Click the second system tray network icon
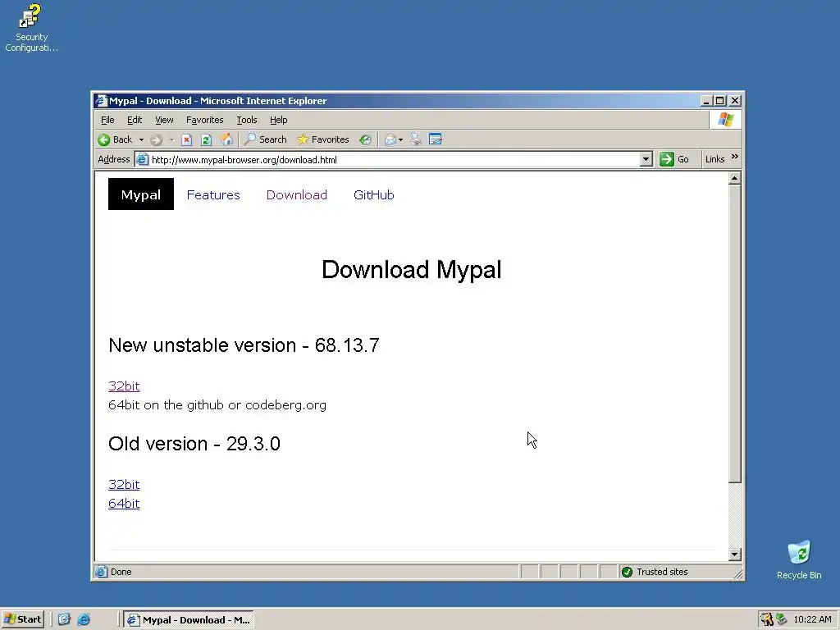840x630 pixels. 782,620
